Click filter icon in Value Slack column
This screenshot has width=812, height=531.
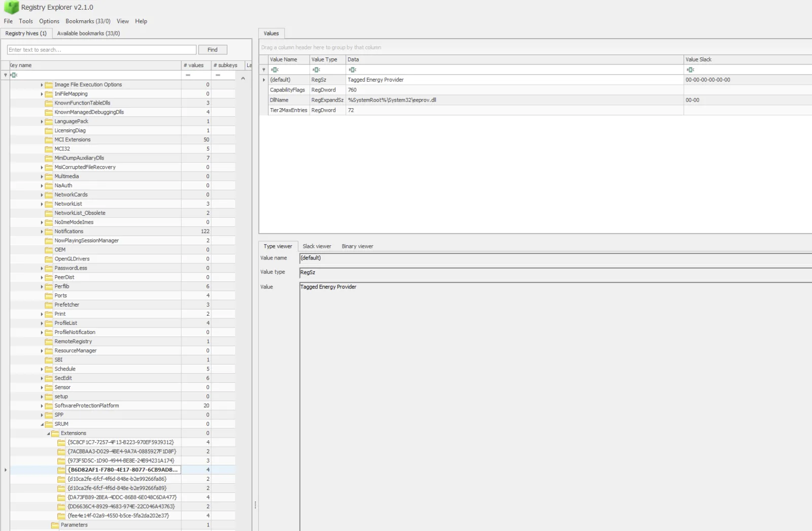coord(690,70)
